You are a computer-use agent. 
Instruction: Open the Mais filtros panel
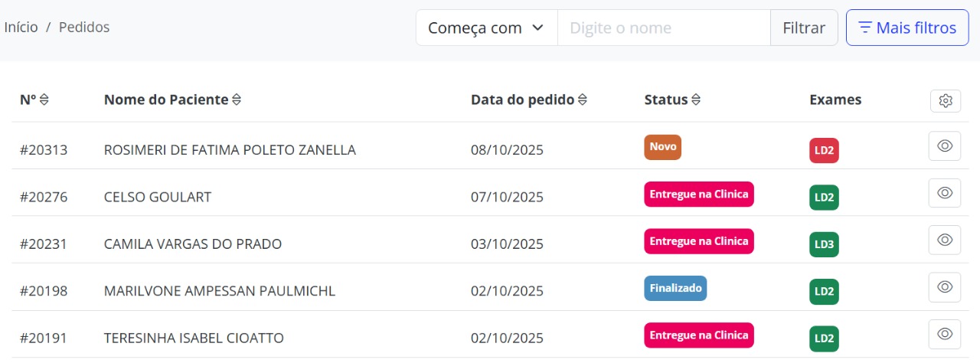click(907, 28)
